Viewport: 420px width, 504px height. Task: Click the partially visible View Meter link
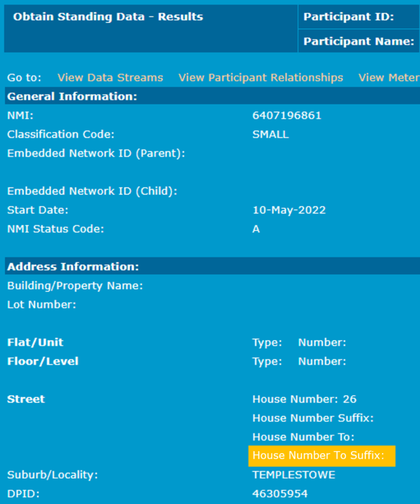click(x=388, y=78)
